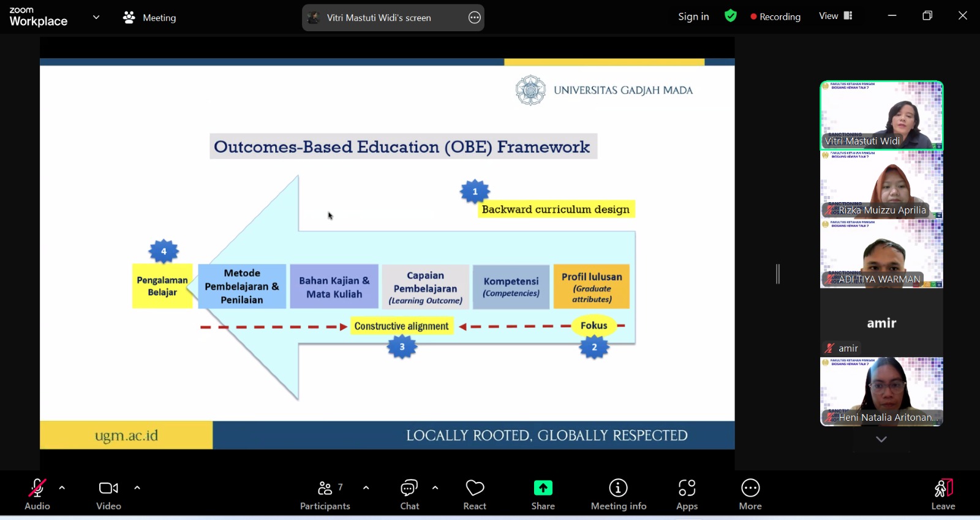Unmute the microphone Audio button
This screenshot has width=980, height=520.
click(37, 494)
